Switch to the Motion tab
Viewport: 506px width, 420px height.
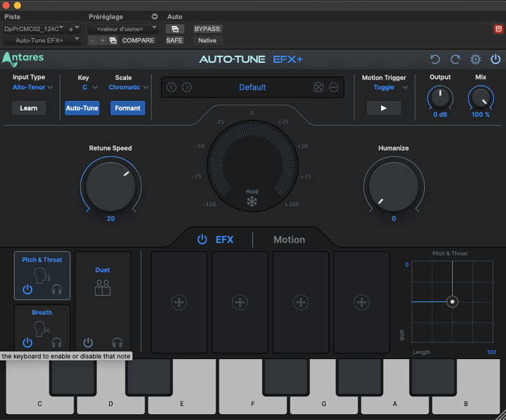289,240
